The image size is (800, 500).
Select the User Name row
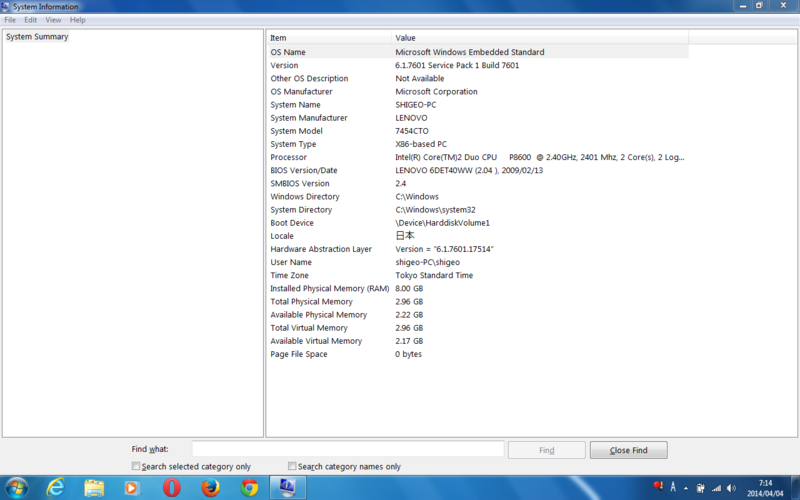click(478, 262)
